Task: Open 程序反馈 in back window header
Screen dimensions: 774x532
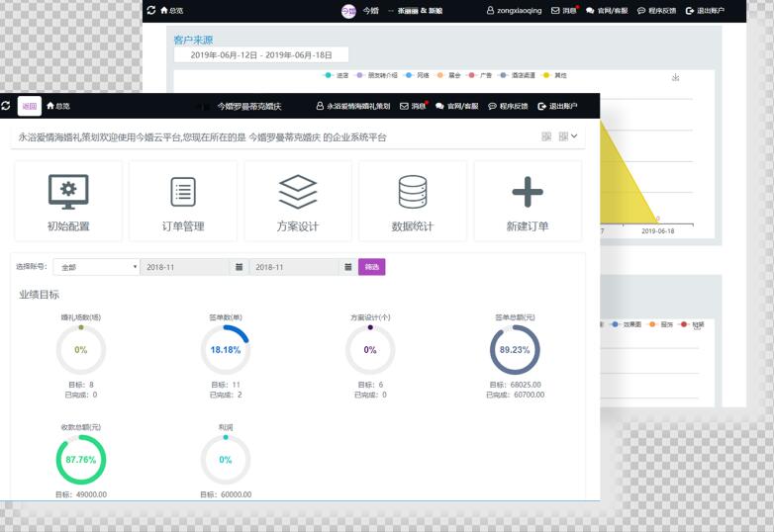Action: [x=656, y=10]
